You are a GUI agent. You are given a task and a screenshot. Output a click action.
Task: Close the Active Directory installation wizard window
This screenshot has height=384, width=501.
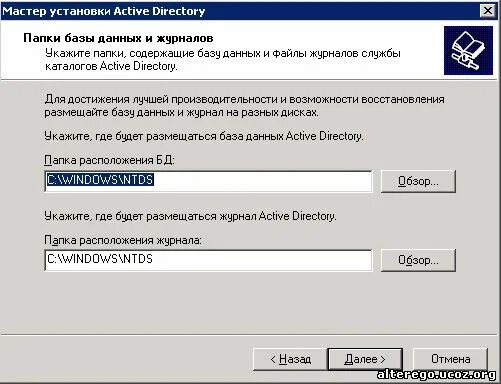[488, 11]
